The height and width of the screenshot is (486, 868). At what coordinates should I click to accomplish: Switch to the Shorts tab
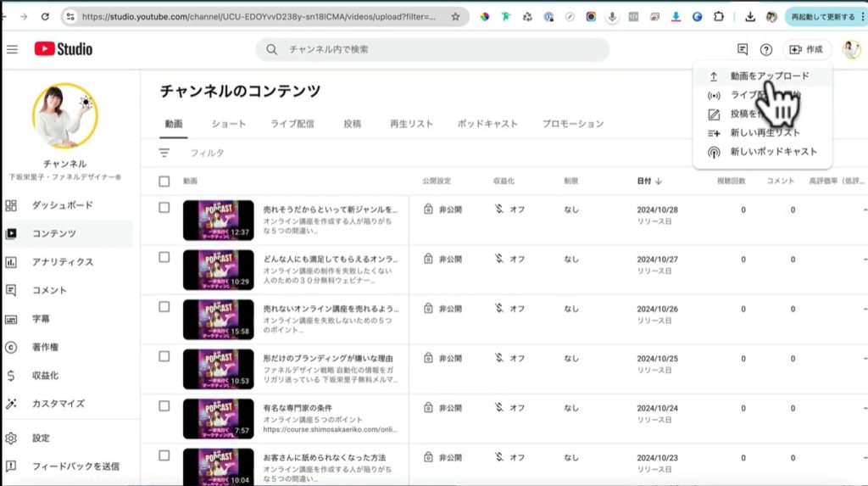point(229,124)
